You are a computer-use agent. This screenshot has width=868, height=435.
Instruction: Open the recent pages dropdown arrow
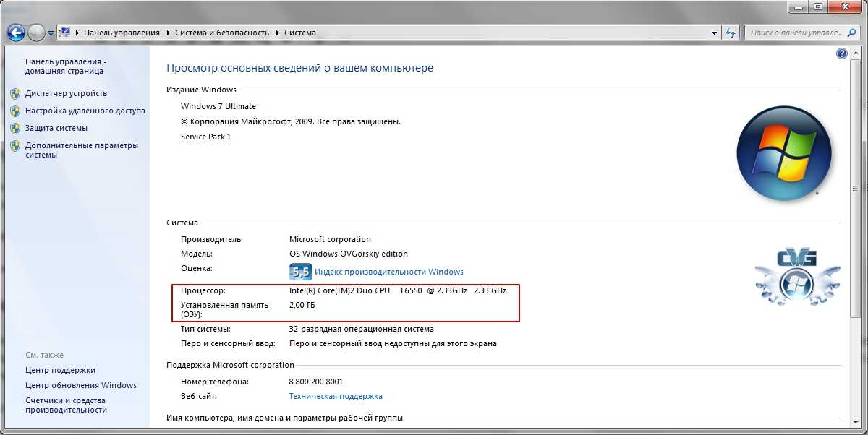51,33
